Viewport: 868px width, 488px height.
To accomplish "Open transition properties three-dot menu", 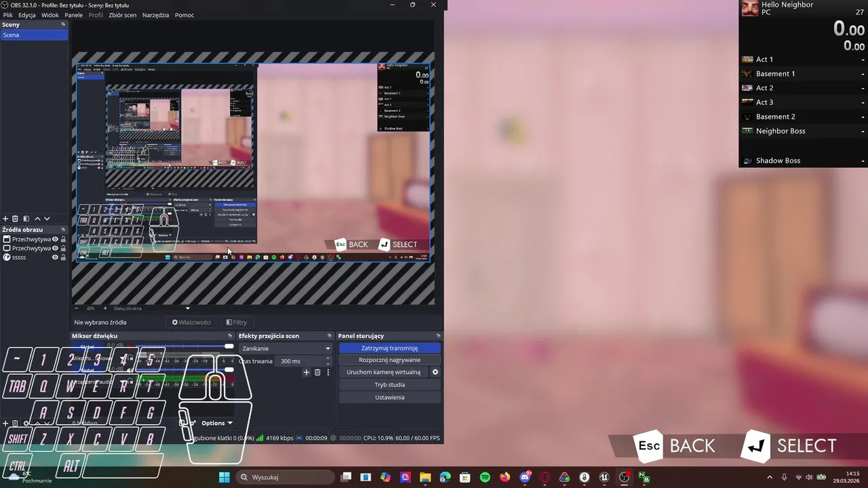I will click(x=328, y=372).
